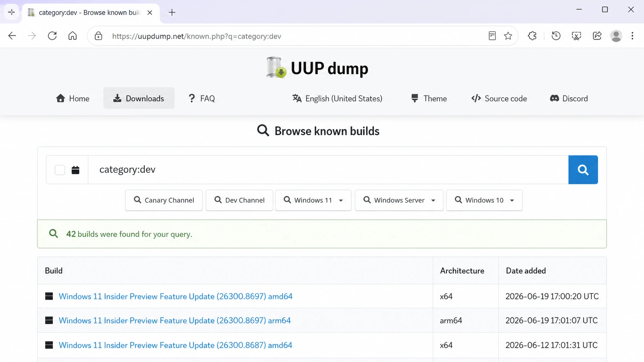Viewport: 644px width, 362px height.
Task: Open build 26300.8687 amd64 link
Action: (175, 345)
